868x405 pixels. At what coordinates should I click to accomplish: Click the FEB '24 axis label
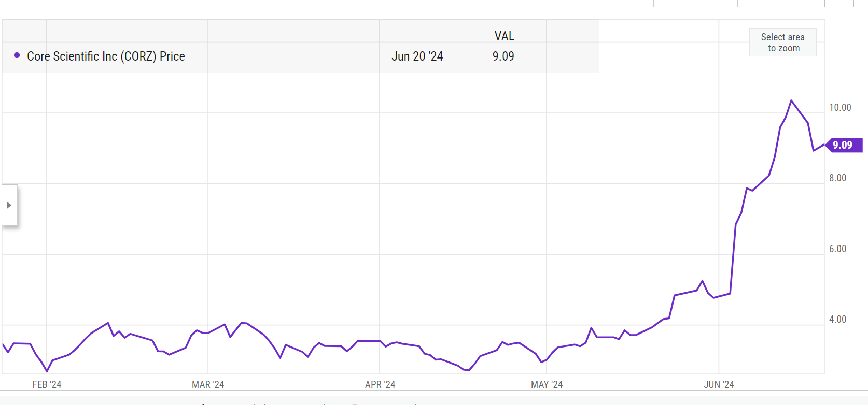click(x=47, y=385)
